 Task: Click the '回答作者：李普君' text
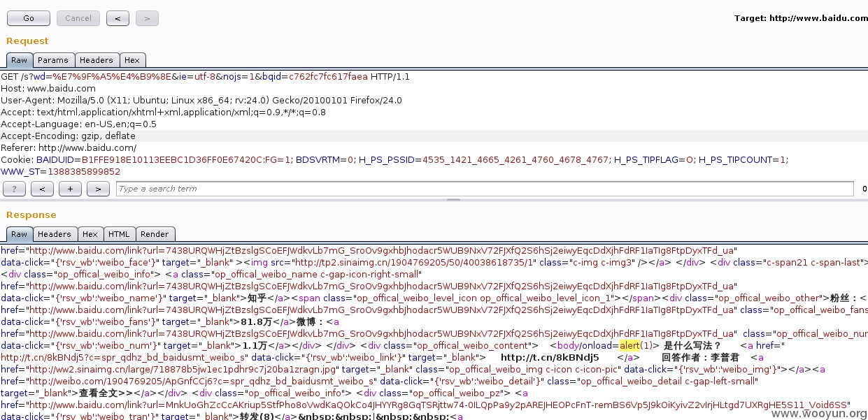pyautogui.click(x=700, y=357)
